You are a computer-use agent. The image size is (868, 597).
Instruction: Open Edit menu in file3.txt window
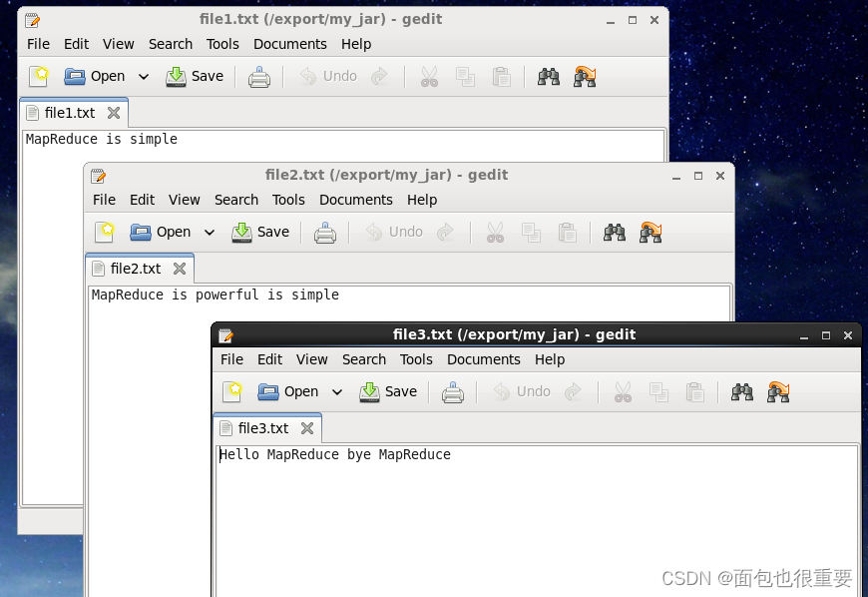[269, 359]
